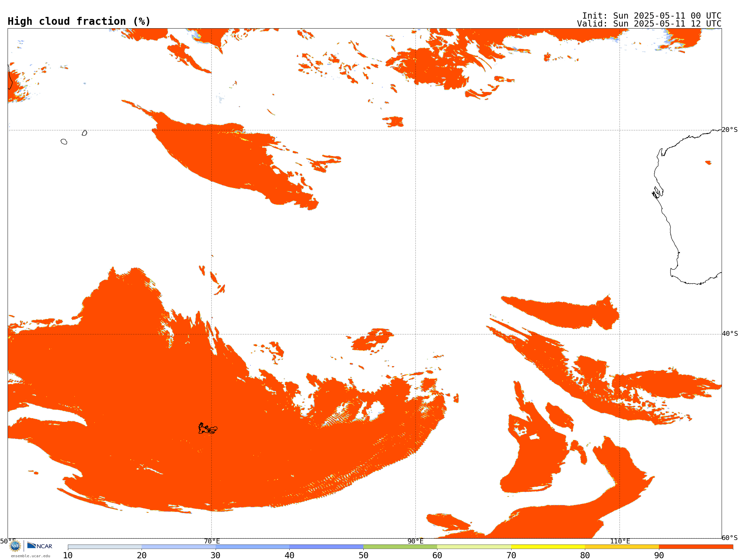Click the 70°E longitude label
744x560 pixels.
point(212,541)
